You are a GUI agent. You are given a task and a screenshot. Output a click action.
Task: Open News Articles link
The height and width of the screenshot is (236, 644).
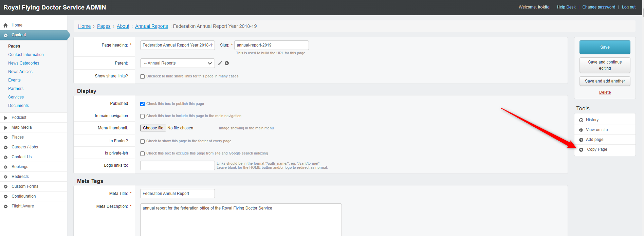[20, 72]
